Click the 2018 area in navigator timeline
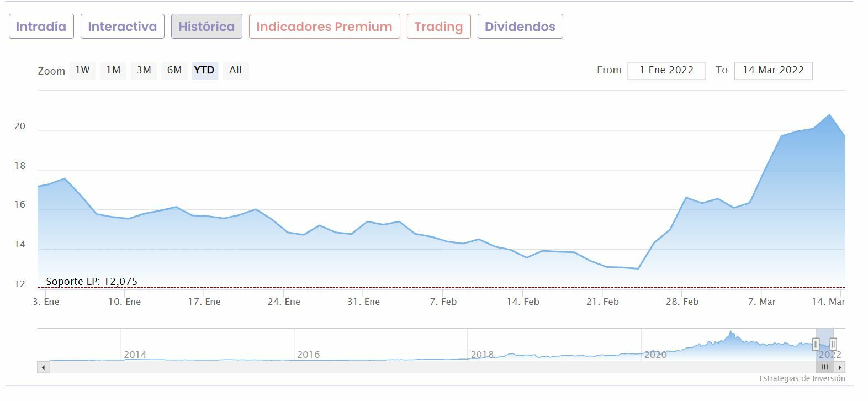 [x=482, y=355]
